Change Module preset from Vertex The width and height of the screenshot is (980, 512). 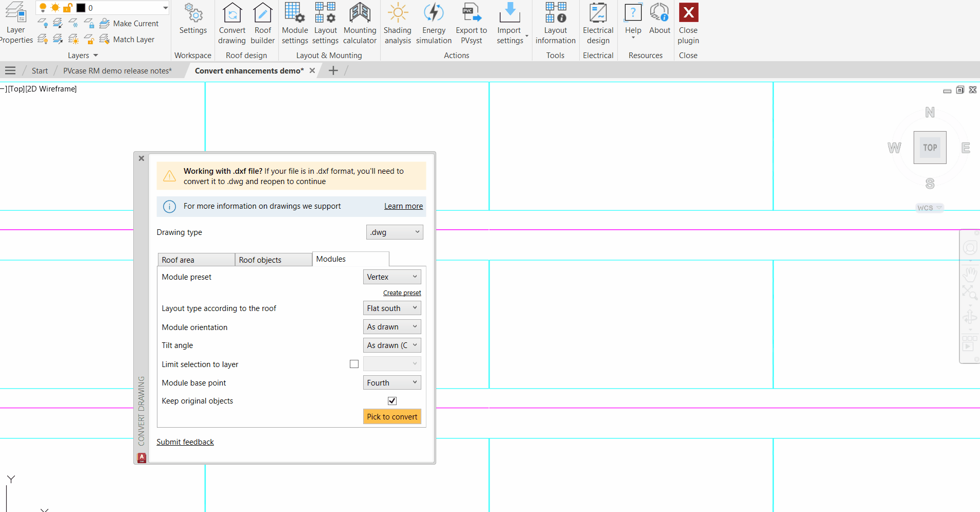coord(391,277)
